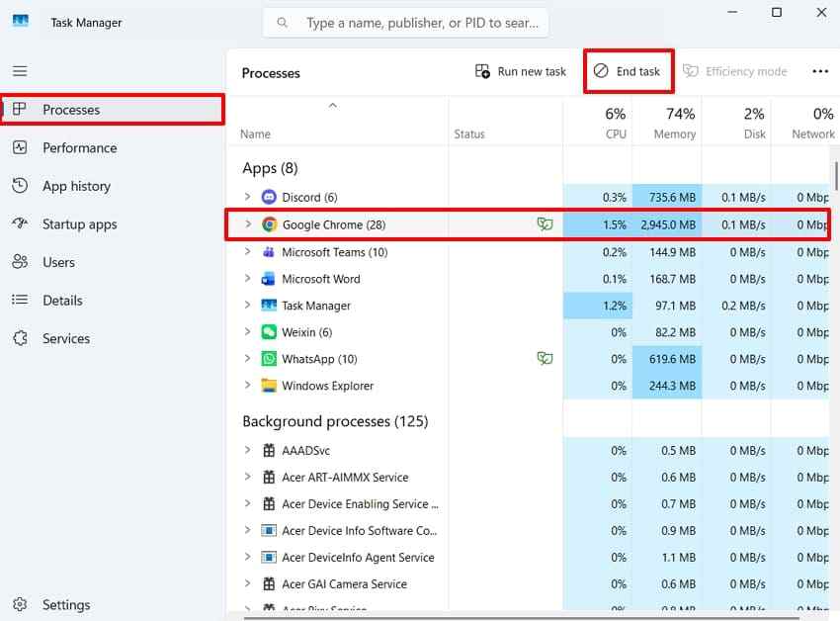This screenshot has height=621, width=840.
Task: Open App history page
Action: 113,186
